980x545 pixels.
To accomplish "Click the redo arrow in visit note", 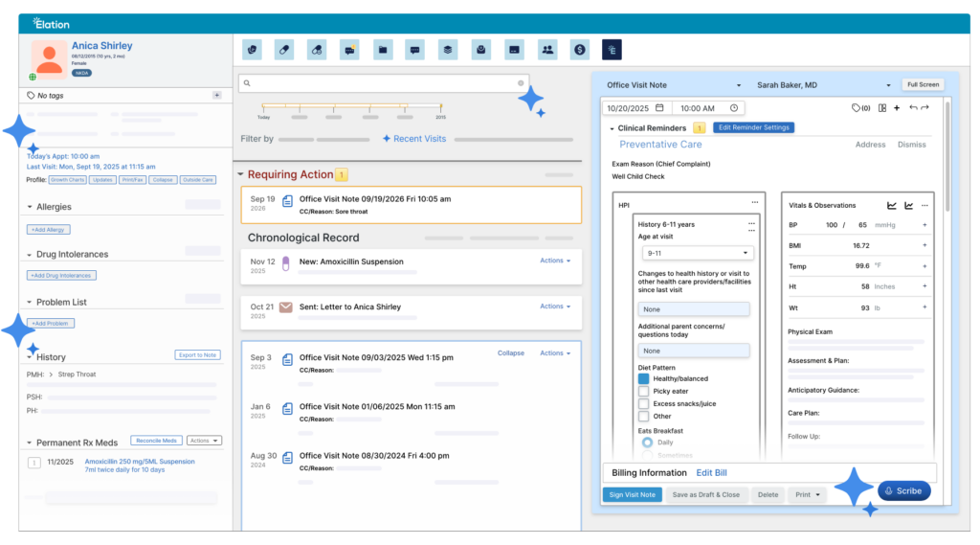I will click(x=925, y=107).
